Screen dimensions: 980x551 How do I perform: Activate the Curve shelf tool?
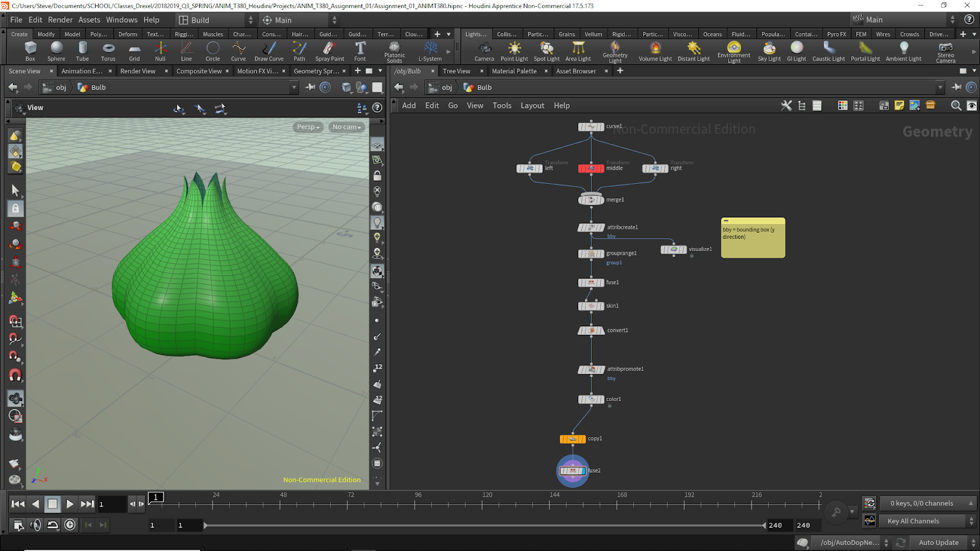[238, 51]
